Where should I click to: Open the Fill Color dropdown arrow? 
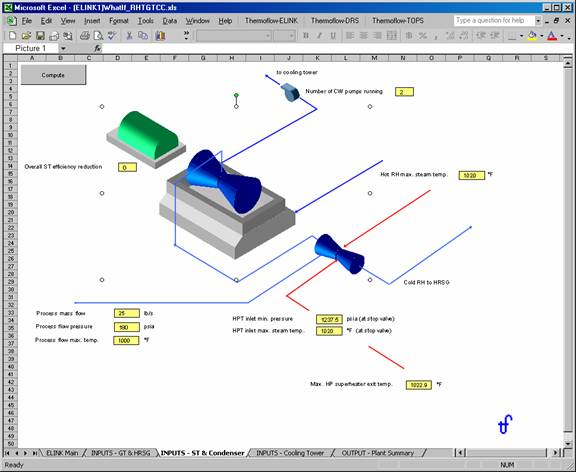pyautogui.click(x=541, y=36)
